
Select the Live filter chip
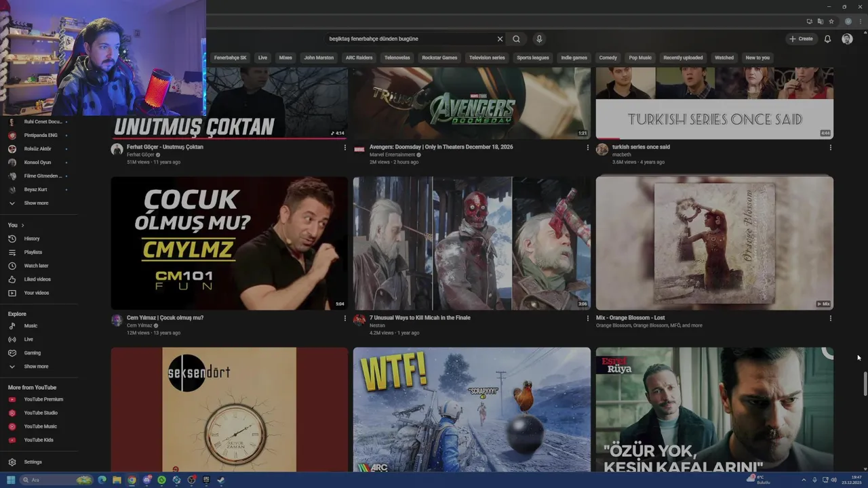tap(262, 58)
